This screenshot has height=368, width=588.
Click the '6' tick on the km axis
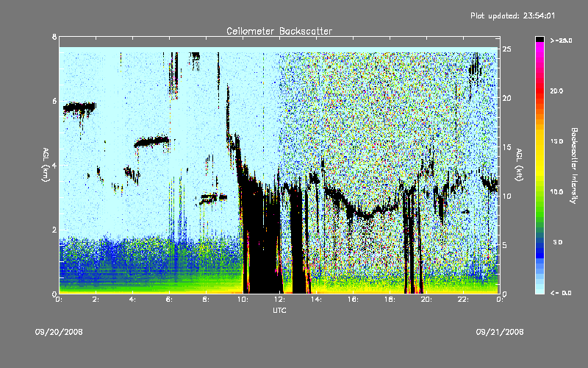point(54,101)
